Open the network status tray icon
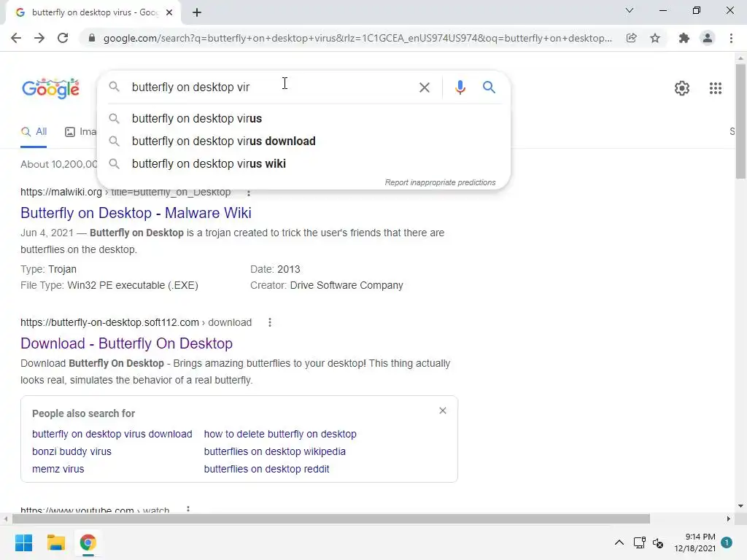 tap(639, 542)
